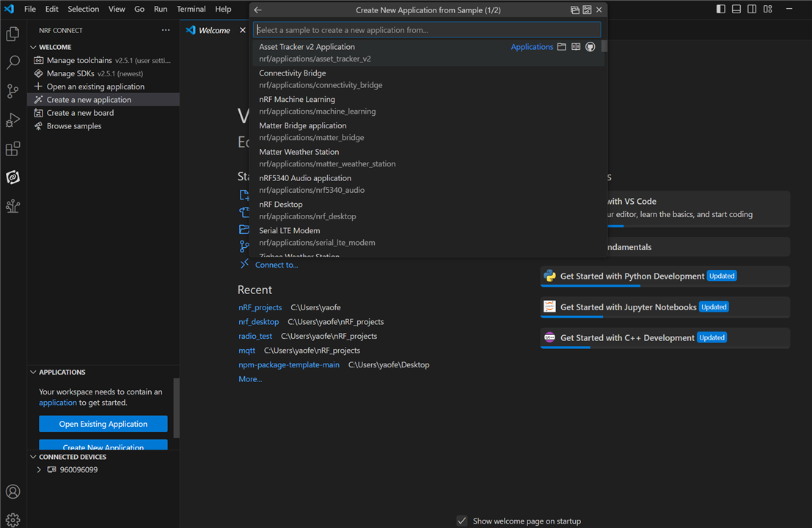The width and height of the screenshot is (812, 528).
Task: Close the Create New Application picker
Action: tap(599, 10)
